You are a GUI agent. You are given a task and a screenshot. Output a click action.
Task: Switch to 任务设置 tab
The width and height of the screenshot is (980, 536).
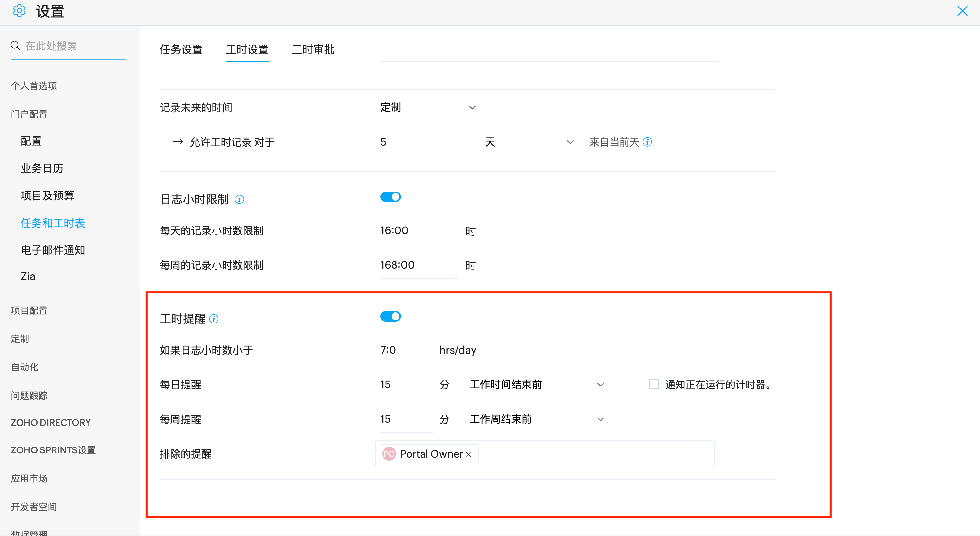point(181,49)
